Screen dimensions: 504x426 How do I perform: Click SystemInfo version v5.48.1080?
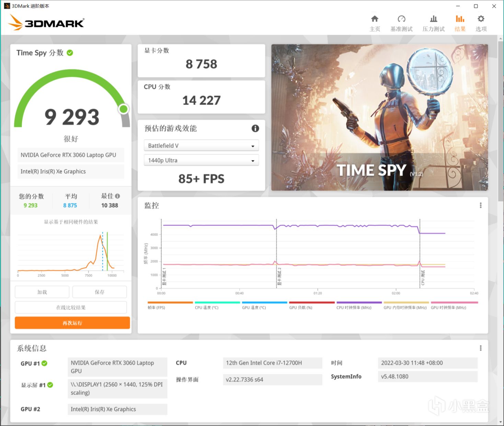tap(428, 377)
